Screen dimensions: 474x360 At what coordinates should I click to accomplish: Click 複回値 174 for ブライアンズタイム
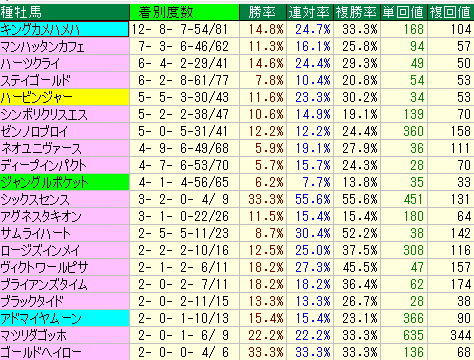coord(461,284)
